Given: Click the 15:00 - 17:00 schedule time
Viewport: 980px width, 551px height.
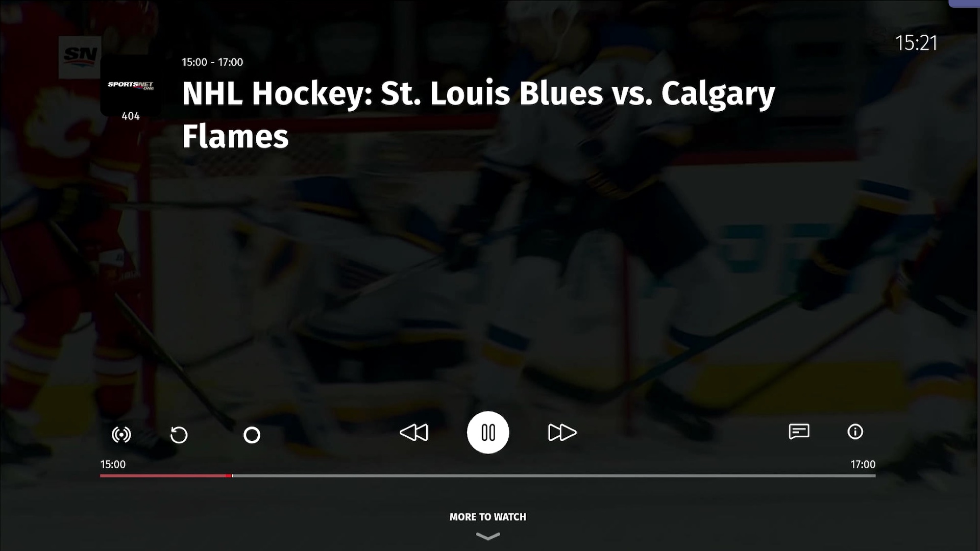Looking at the screenshot, I should [212, 62].
